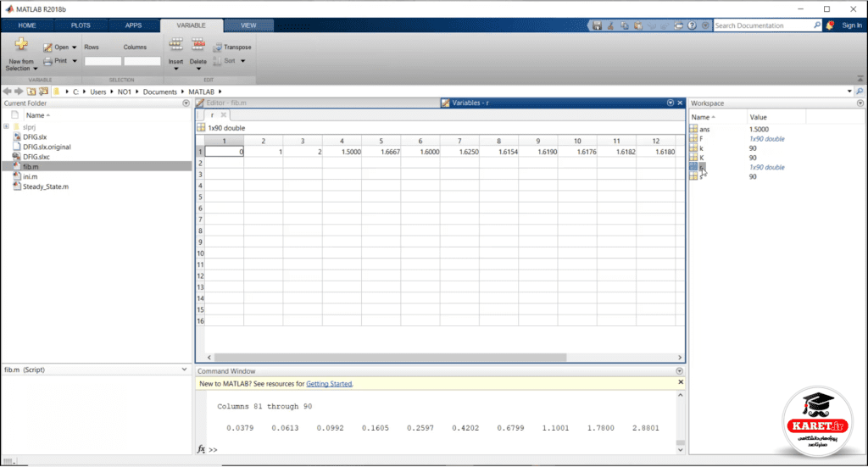Screen dimensions: 868x467
Task: Switch to the APPS ribbon tab
Action: (133, 25)
